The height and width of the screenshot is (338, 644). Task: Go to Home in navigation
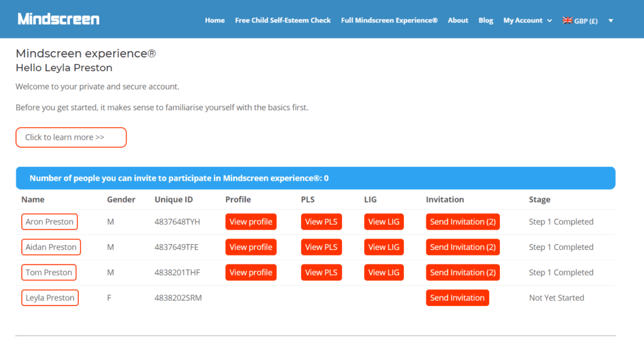pyautogui.click(x=215, y=20)
